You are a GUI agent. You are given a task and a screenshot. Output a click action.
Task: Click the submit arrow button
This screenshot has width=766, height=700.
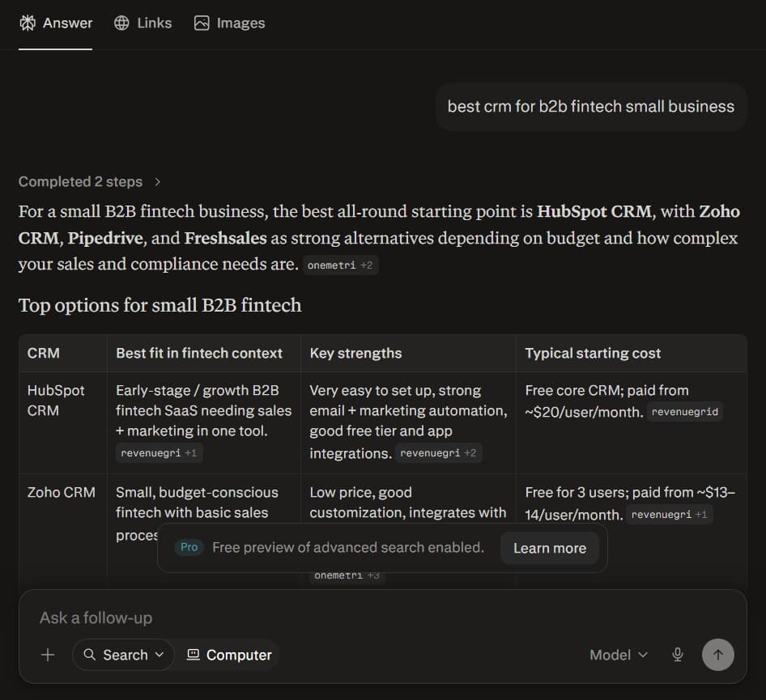(x=717, y=655)
